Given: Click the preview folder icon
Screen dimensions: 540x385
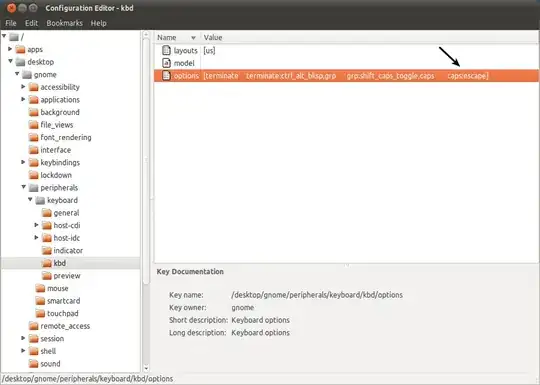Looking at the screenshot, I should click(x=46, y=276).
